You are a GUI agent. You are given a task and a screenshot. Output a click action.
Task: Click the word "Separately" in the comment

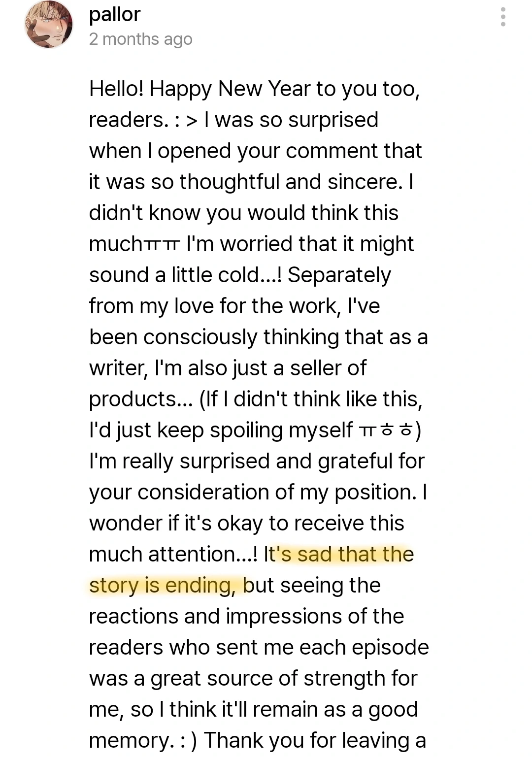[339, 275]
